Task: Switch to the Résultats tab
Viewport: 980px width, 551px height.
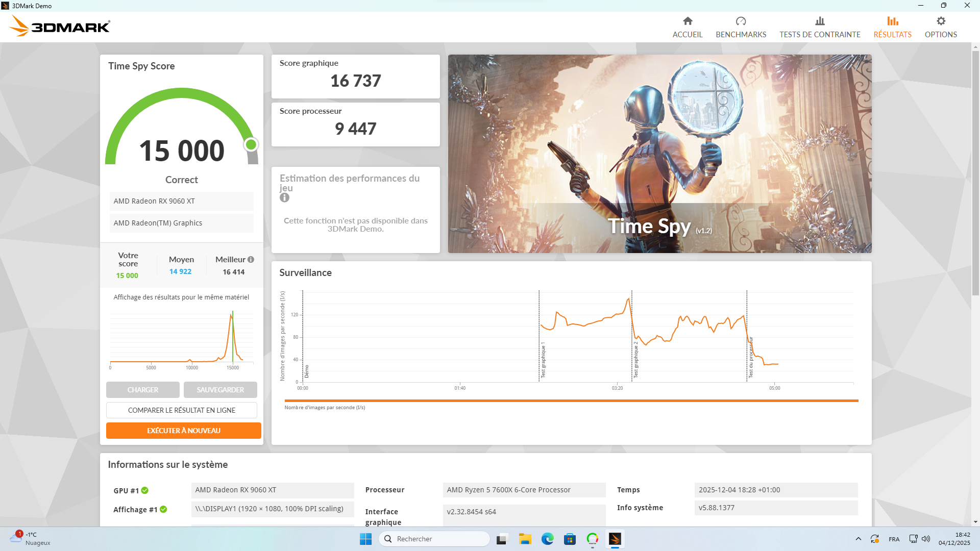Action: click(x=892, y=27)
